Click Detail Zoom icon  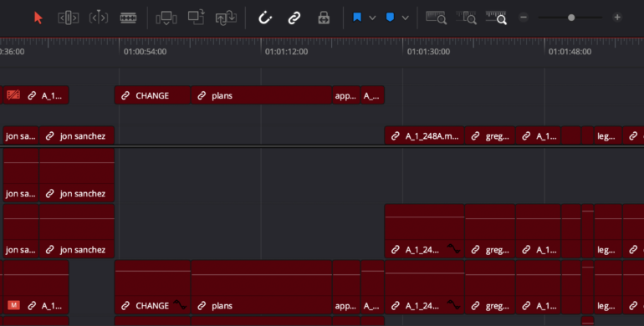pyautogui.click(x=466, y=18)
